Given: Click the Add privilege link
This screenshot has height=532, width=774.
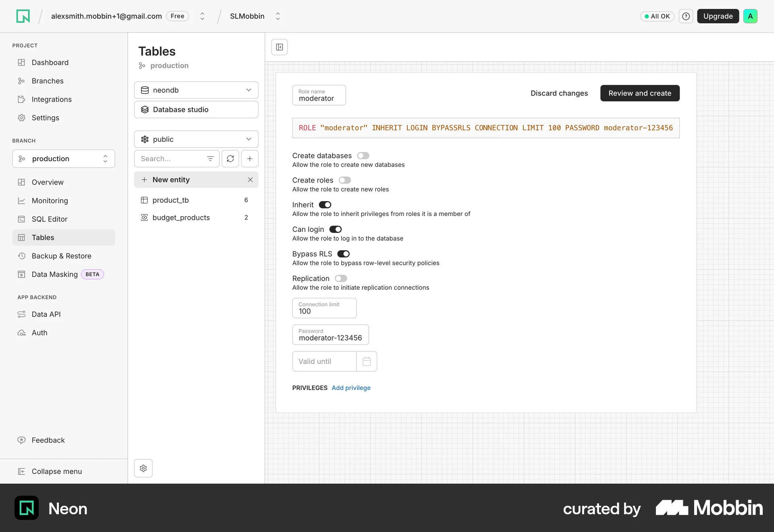Looking at the screenshot, I should [351, 388].
